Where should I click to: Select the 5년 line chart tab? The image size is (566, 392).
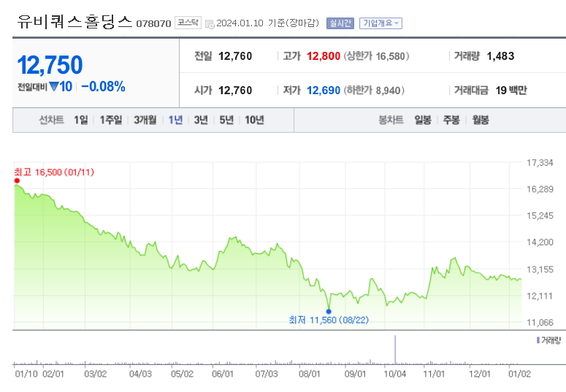pyautogui.click(x=226, y=120)
